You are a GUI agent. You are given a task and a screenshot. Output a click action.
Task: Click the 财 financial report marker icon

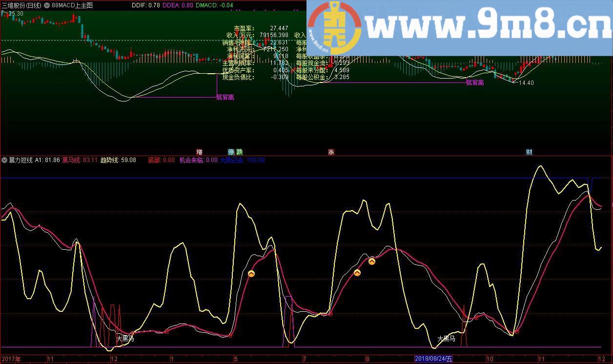coord(529,152)
